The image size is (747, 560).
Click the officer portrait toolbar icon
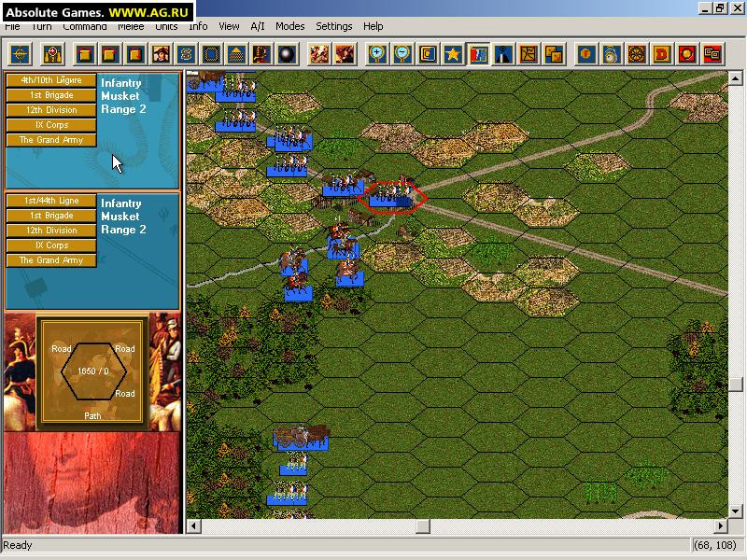(161, 54)
